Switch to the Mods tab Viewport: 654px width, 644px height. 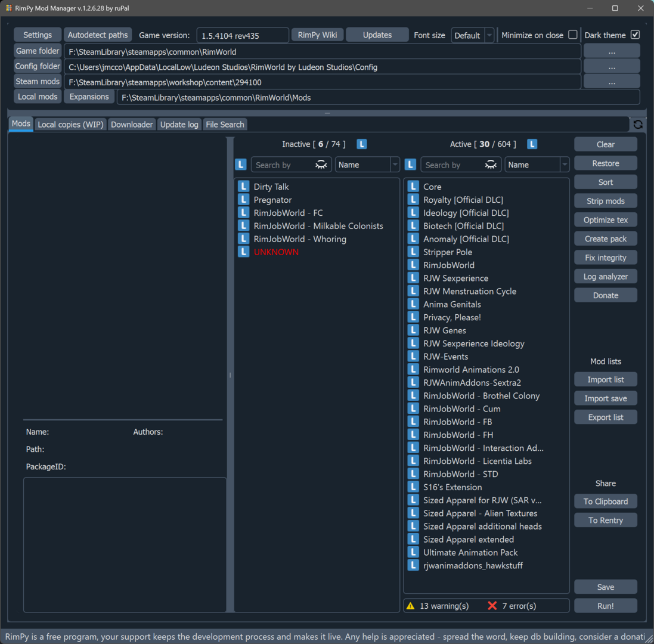(21, 124)
